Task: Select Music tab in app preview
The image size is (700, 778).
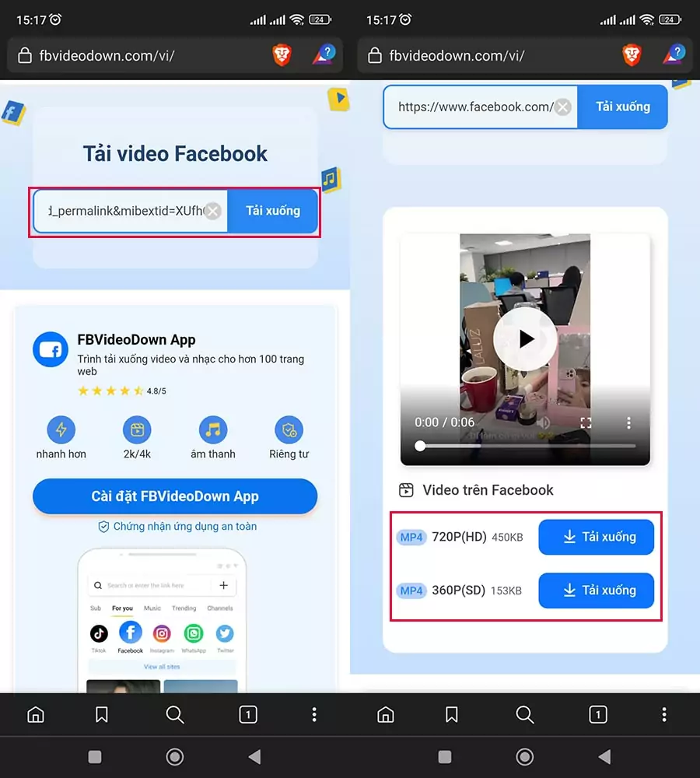Action: click(x=152, y=608)
